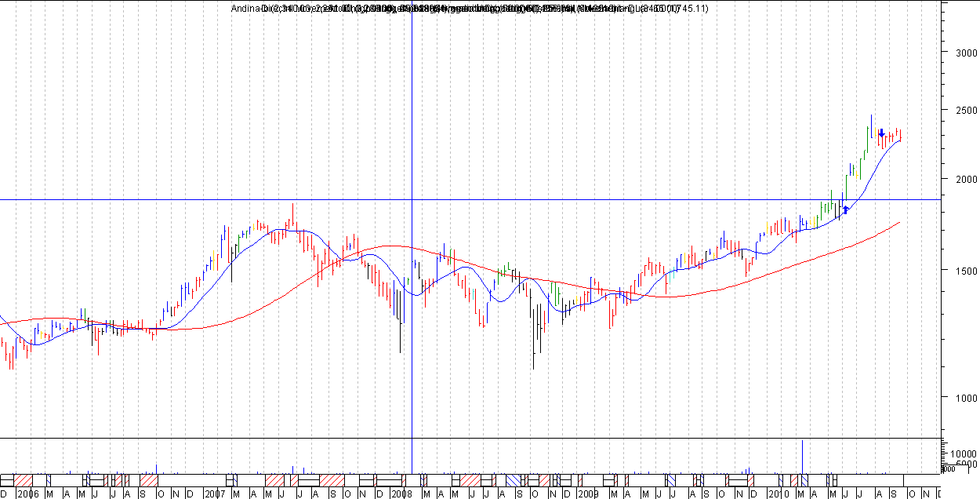Select the 2010 year label on timeline

(776, 494)
